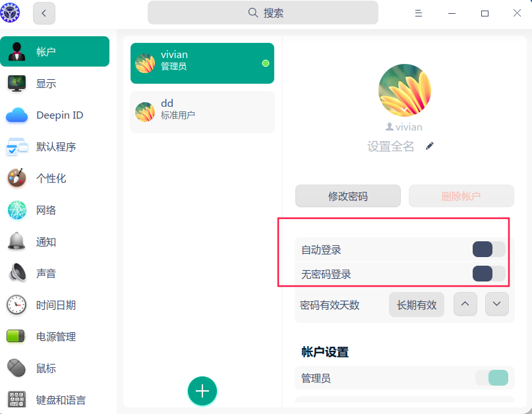The width and height of the screenshot is (532, 414).
Task: Select the 个性化 personalization icon
Action: pos(17,179)
